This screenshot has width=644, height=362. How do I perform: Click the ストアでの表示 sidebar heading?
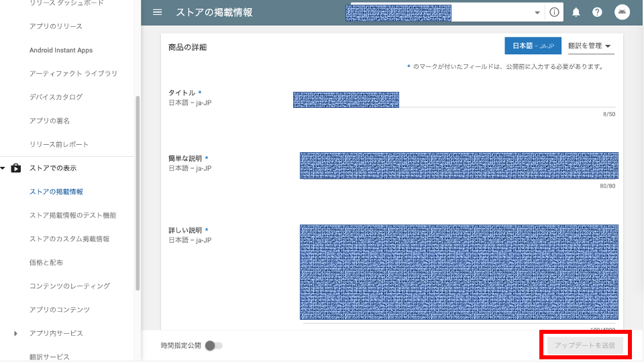point(52,168)
